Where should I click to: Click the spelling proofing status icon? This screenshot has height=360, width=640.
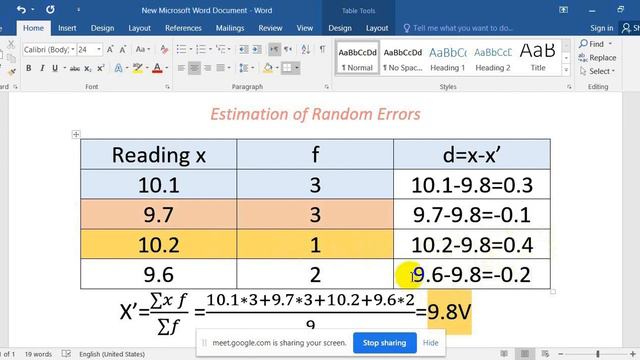[x=66, y=353]
